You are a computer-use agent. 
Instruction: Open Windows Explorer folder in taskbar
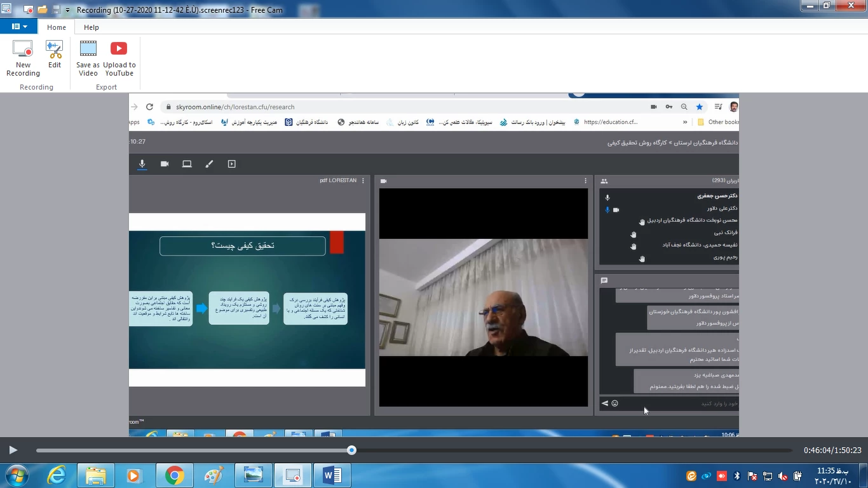tap(96, 475)
